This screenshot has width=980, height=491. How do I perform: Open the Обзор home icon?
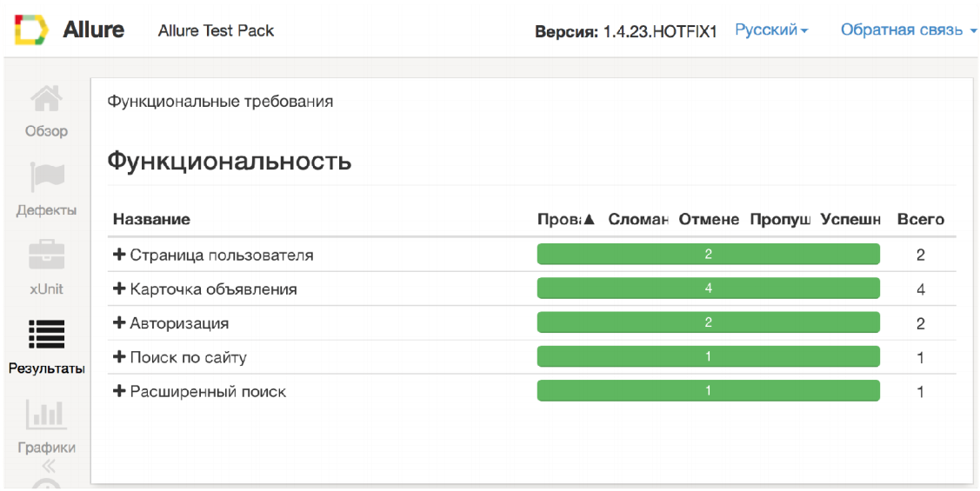tap(46, 99)
